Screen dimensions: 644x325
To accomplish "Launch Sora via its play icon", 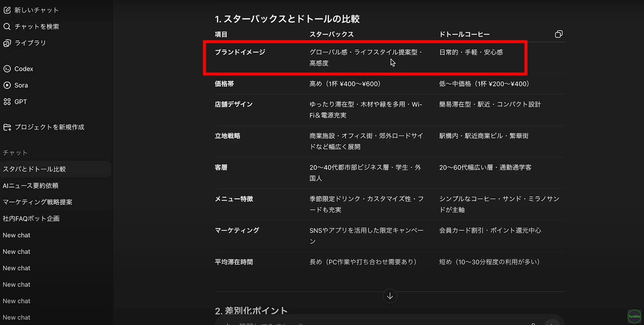I will [x=7, y=85].
